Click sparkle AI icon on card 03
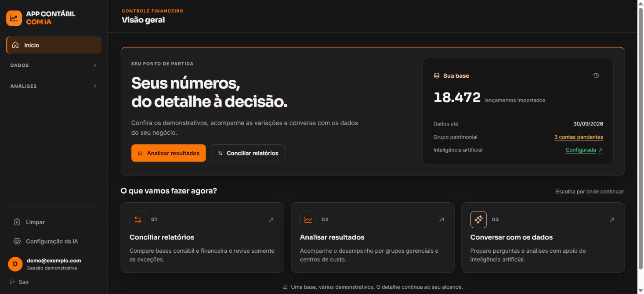 479,219
